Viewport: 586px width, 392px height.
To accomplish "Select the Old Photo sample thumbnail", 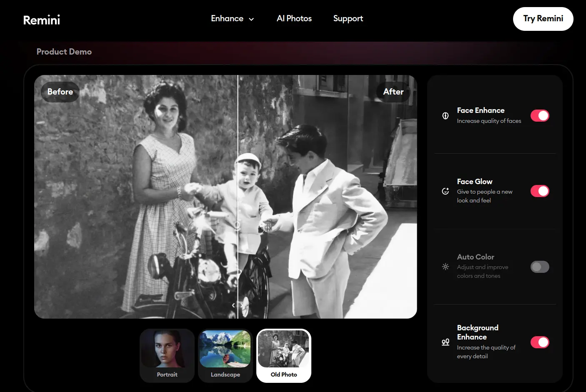I will click(x=284, y=355).
